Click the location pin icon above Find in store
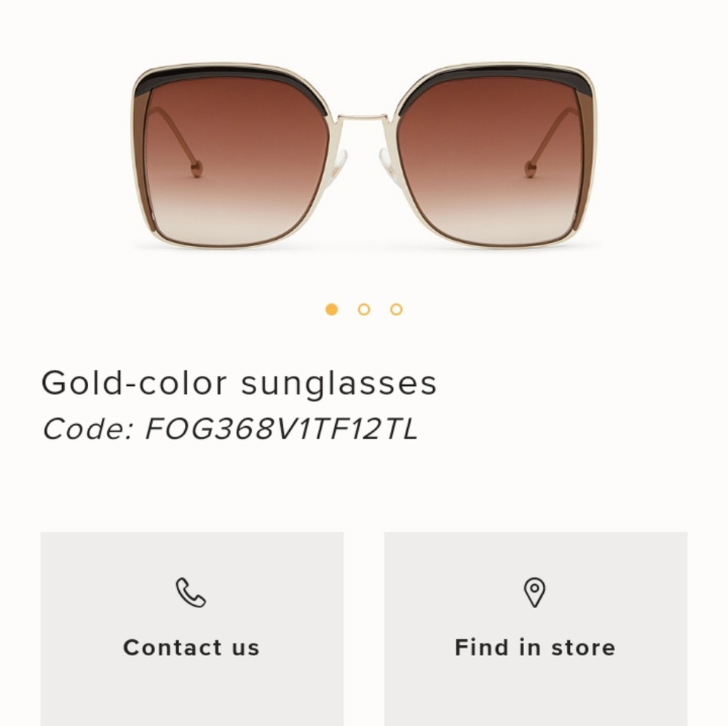Viewport: 728px width, 726px height. tap(535, 592)
